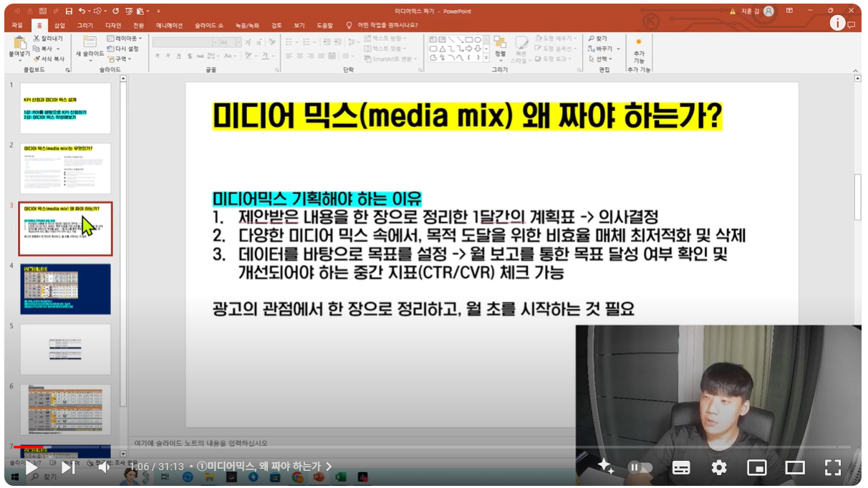Switch to the miniplayer

[757, 468]
